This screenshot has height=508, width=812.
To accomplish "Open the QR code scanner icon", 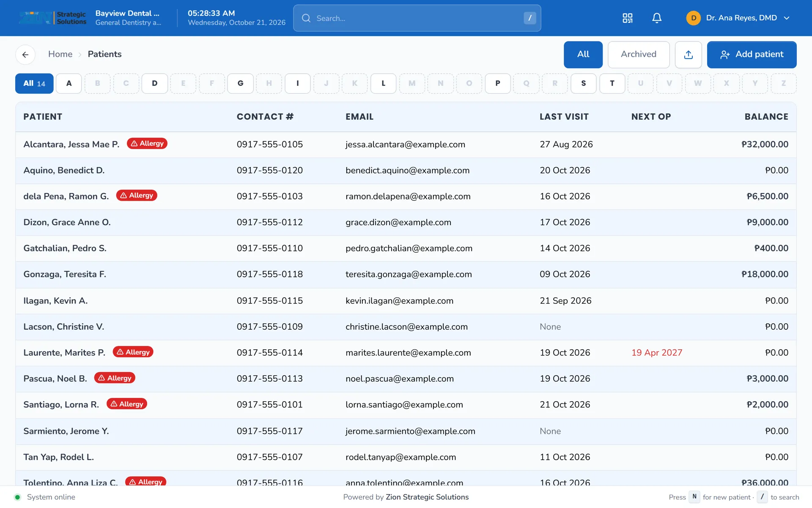I will click(x=627, y=18).
